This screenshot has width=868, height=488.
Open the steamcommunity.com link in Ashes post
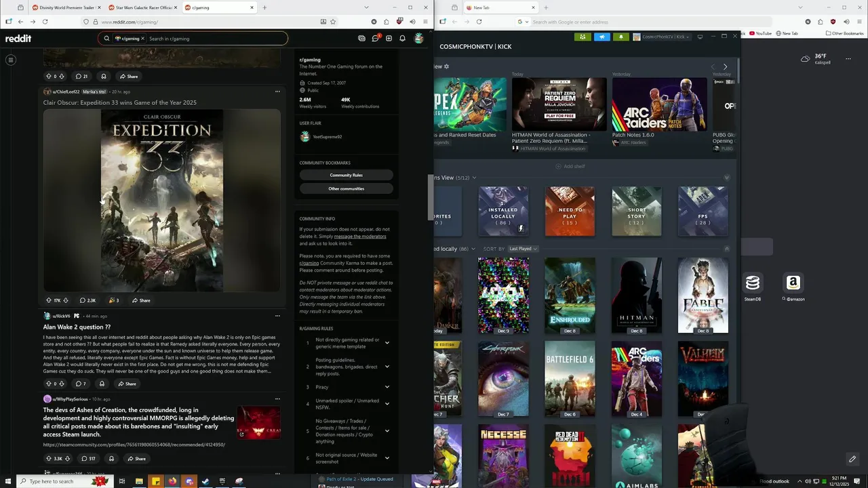click(134, 445)
